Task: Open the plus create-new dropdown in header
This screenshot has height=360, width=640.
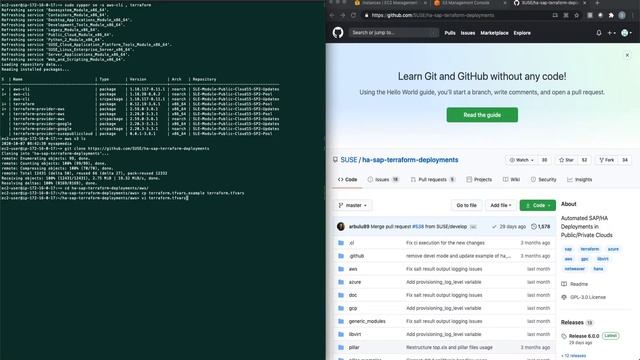Action: (611, 33)
